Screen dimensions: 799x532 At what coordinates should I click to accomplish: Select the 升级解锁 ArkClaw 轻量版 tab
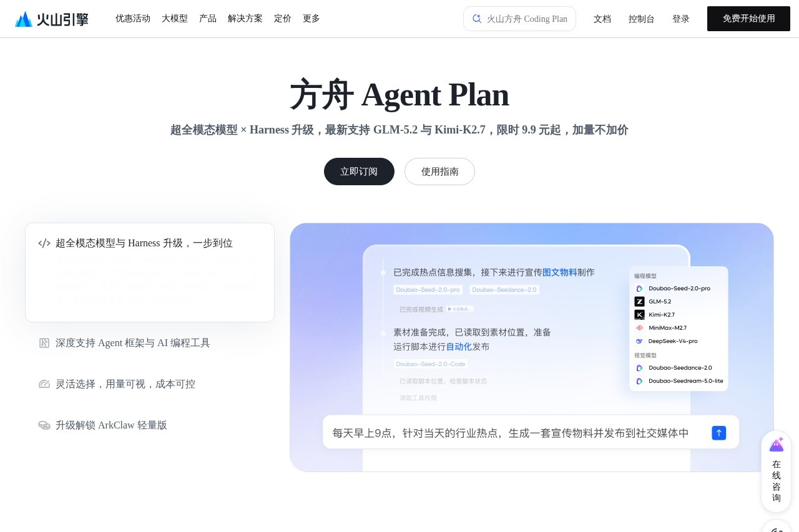click(111, 425)
